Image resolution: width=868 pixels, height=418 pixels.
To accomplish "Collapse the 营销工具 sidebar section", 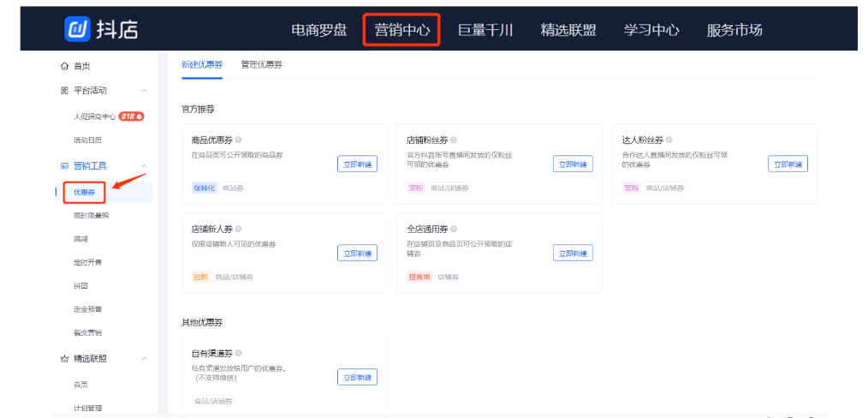I will click(x=144, y=165).
